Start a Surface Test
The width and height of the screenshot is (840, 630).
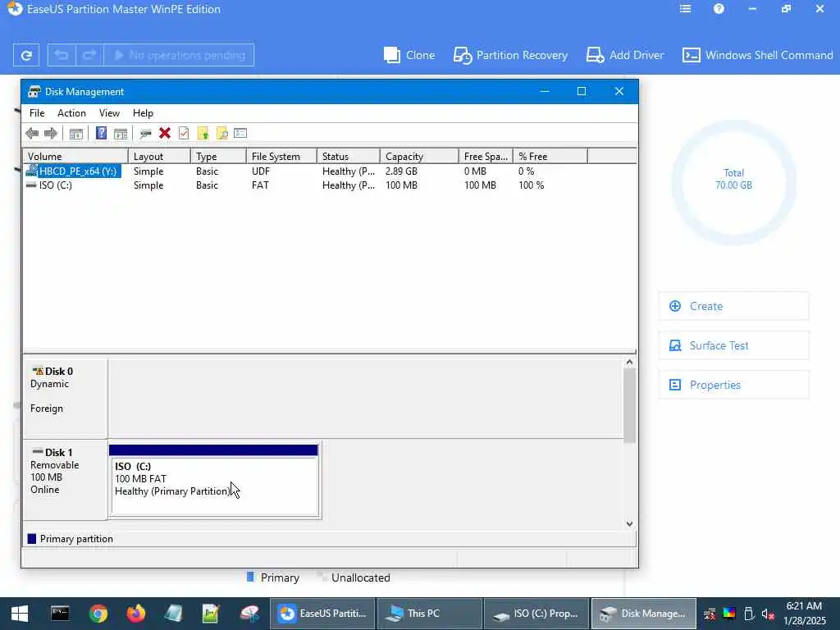(x=733, y=345)
